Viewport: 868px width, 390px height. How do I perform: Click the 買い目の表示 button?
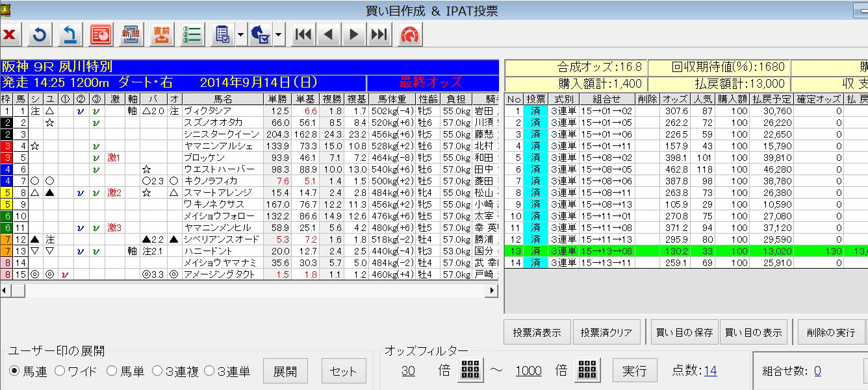pyautogui.click(x=754, y=332)
